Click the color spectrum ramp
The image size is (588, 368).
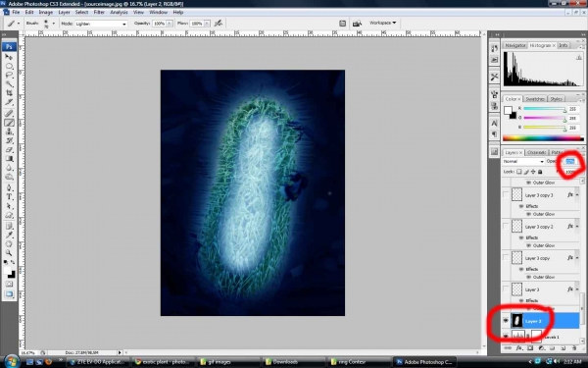point(543,138)
